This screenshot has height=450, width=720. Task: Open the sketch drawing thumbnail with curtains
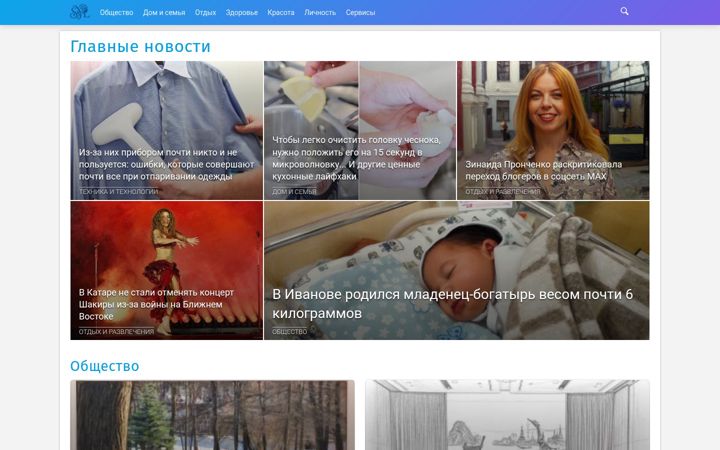(x=507, y=415)
